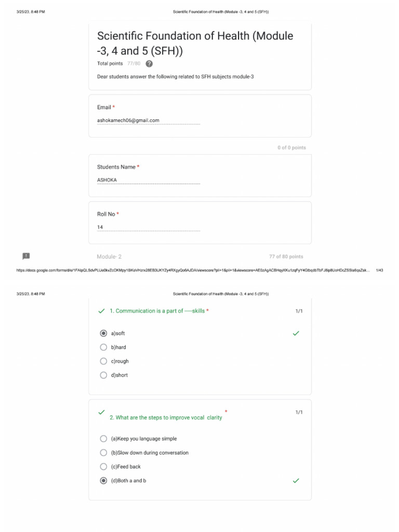This screenshot has width=399, height=532.
Task: Click the green checkmark beside a)soft answer
Action: click(296, 334)
